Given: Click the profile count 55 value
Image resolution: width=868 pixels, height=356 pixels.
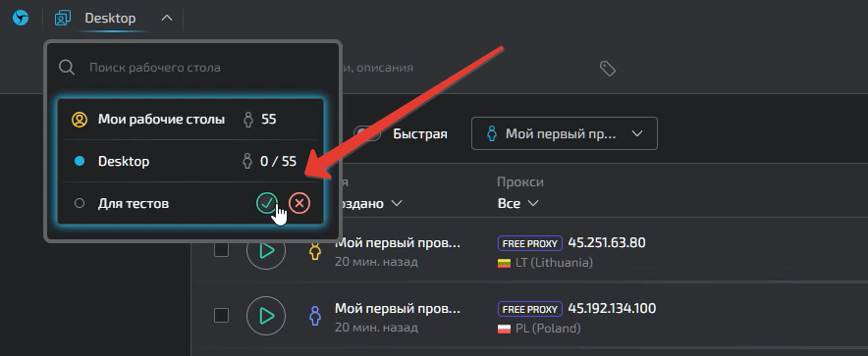Looking at the screenshot, I should (x=268, y=120).
